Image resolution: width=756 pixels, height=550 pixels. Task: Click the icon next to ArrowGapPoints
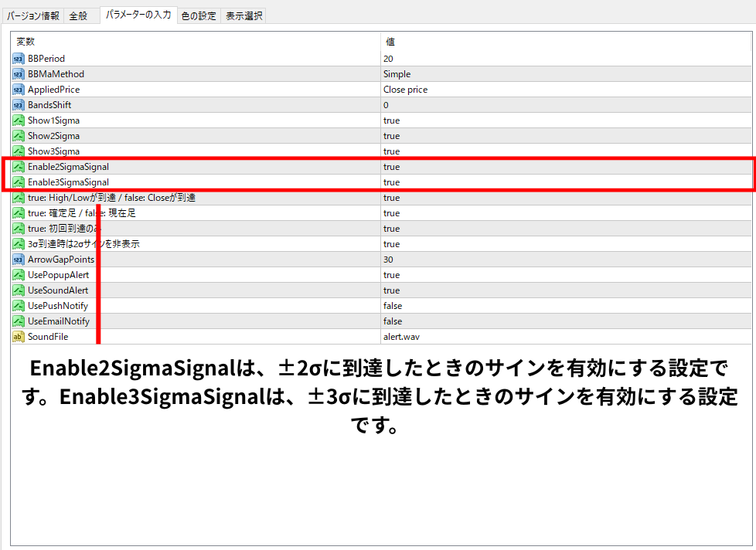19,260
